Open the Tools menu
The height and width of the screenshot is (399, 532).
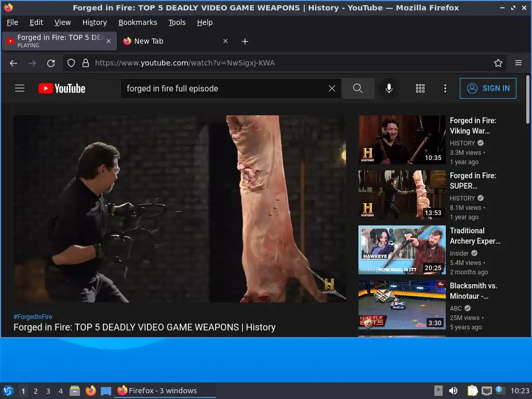tap(177, 22)
